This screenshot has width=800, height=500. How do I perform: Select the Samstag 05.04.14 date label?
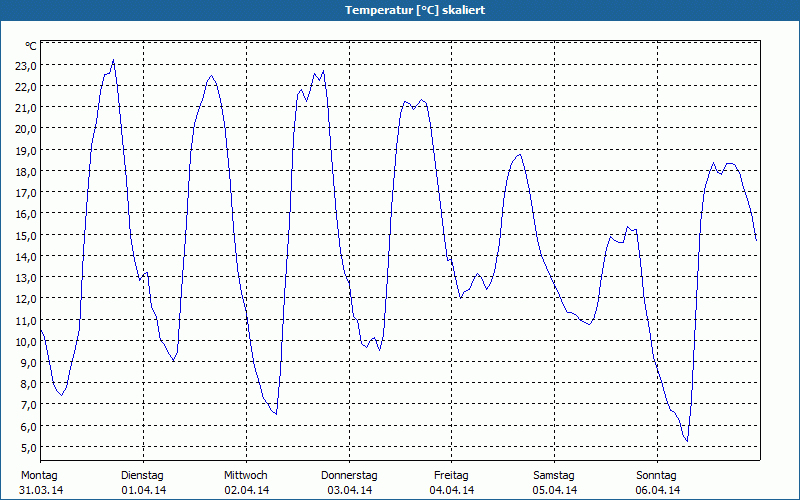pyautogui.click(x=554, y=483)
